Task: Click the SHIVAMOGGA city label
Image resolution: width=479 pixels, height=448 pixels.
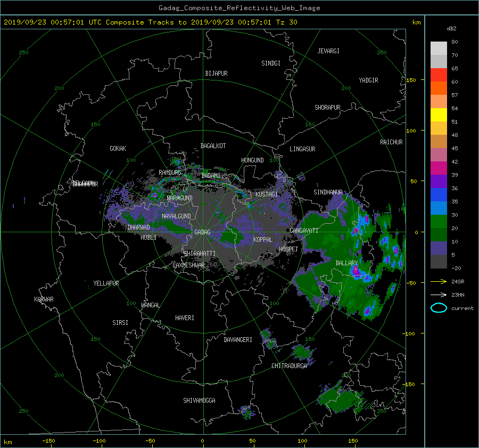Action: point(199,400)
